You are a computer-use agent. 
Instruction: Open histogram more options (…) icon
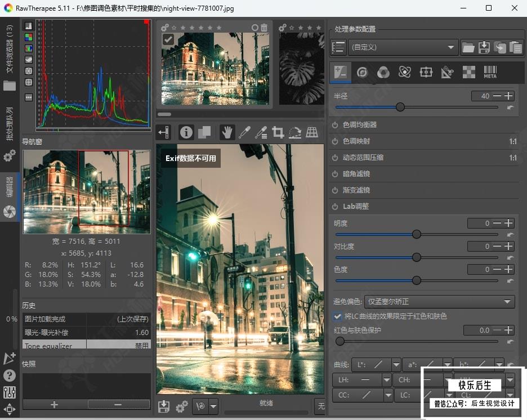29,97
